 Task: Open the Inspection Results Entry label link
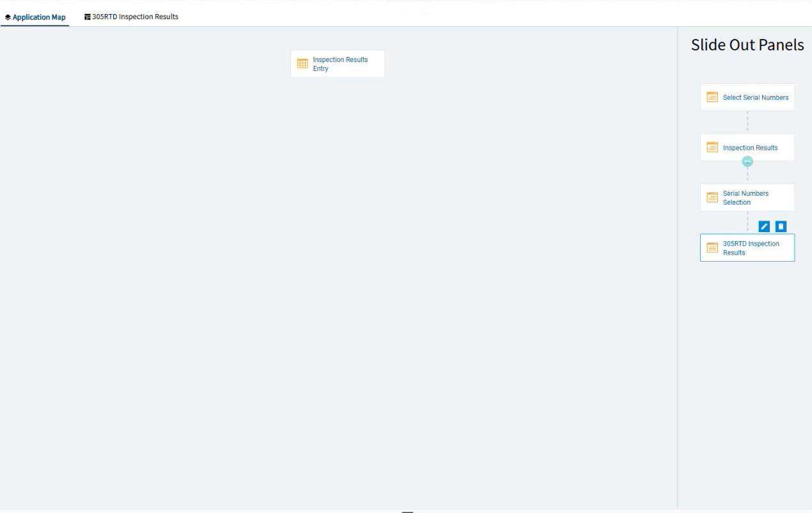click(x=340, y=64)
